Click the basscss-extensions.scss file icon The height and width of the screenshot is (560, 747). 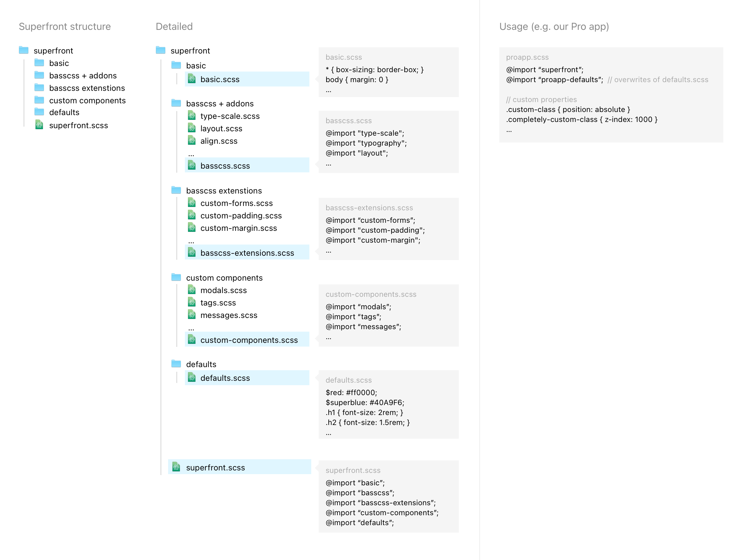click(x=191, y=252)
